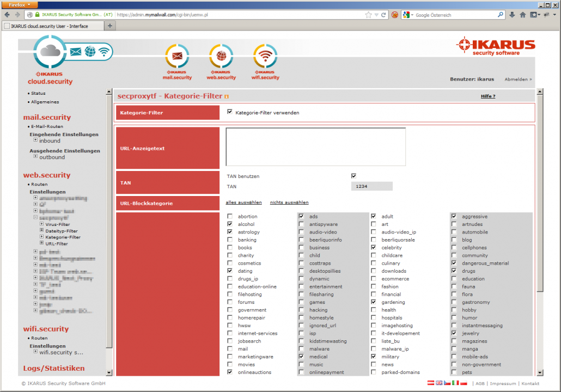Expand the 'inbound' tree node
This screenshot has height=392, width=561.
(35, 140)
